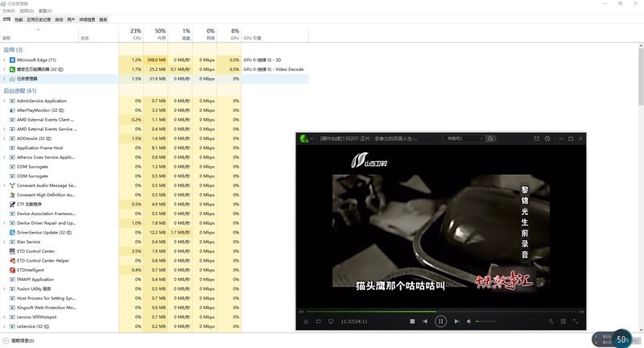Image resolution: width=644 pixels, height=348 pixels.
Task: Open the 查看(V) menu
Action: tap(45, 11)
